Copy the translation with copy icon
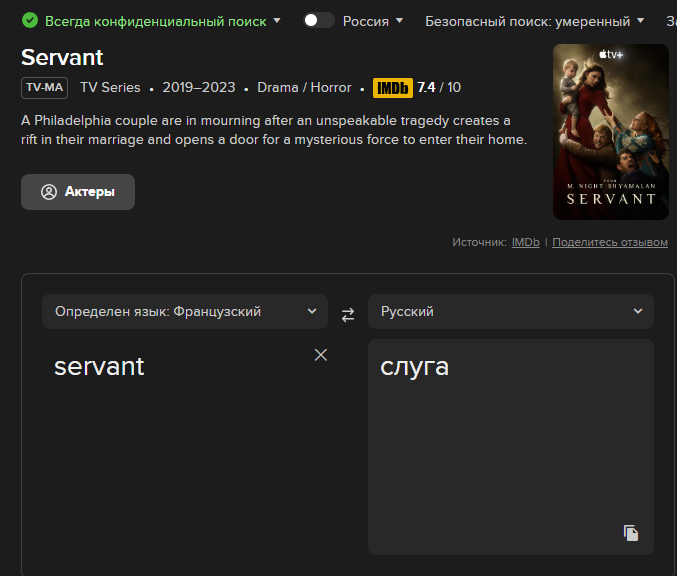The image size is (677, 576). coord(631,533)
